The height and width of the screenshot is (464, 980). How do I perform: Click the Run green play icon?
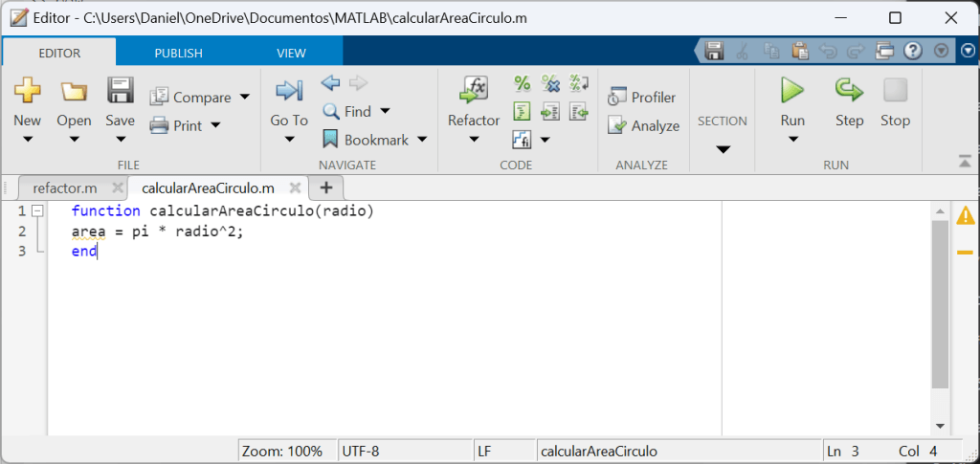pos(791,91)
